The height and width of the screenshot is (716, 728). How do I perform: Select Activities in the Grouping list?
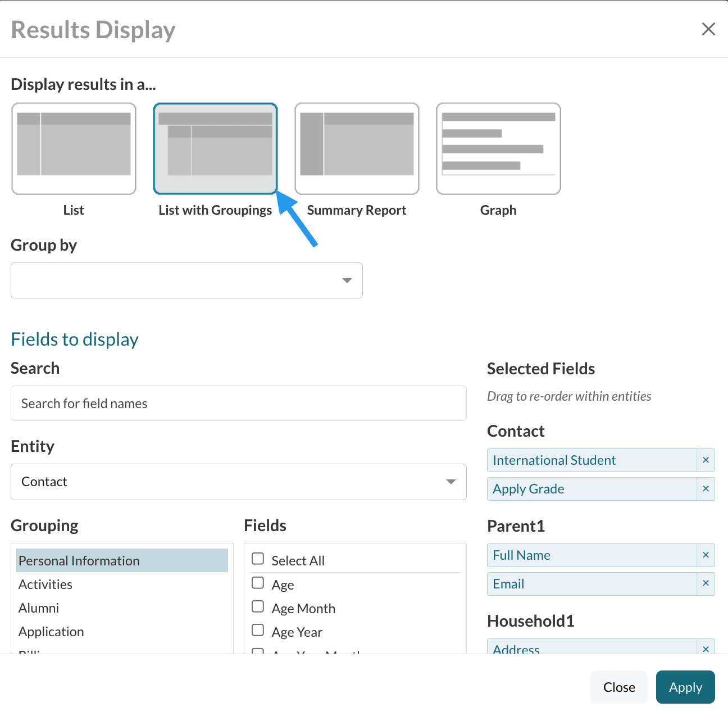pyautogui.click(x=46, y=584)
